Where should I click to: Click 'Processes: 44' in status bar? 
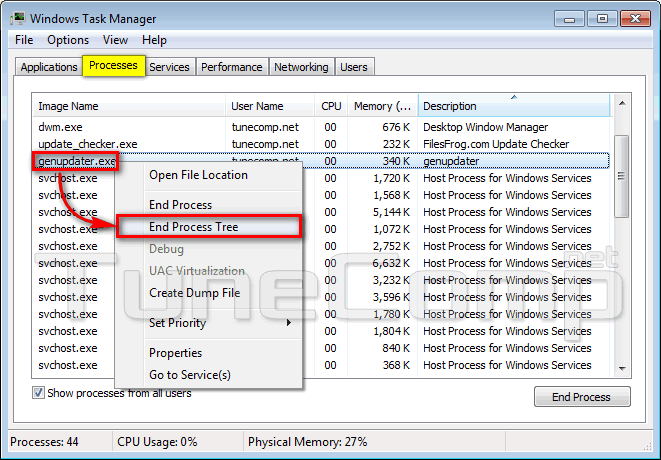pos(44,442)
